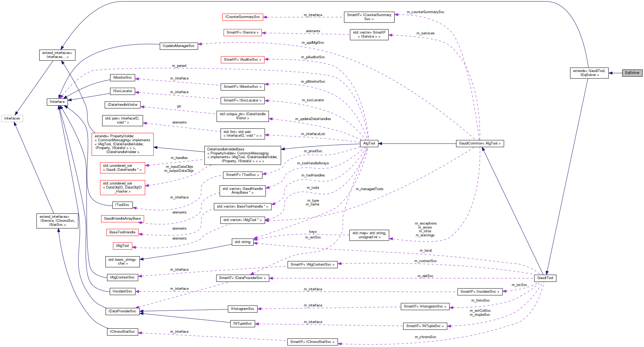Open the IDataHandleVisitor node
The height and width of the screenshot is (347, 644).
point(122,105)
